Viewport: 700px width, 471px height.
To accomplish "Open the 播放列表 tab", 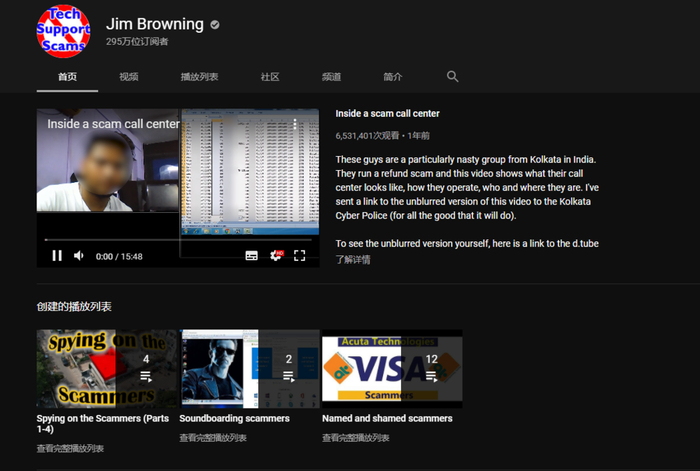I will 199,77.
